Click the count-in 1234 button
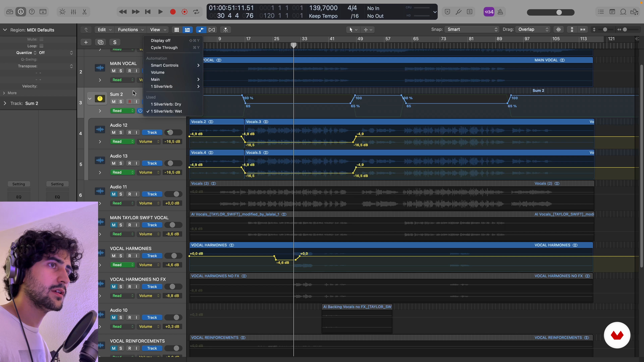 pos(489,12)
